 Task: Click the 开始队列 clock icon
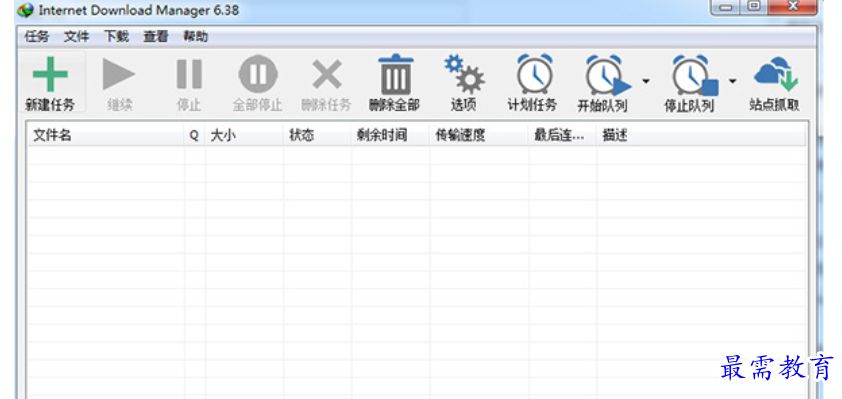(x=607, y=75)
